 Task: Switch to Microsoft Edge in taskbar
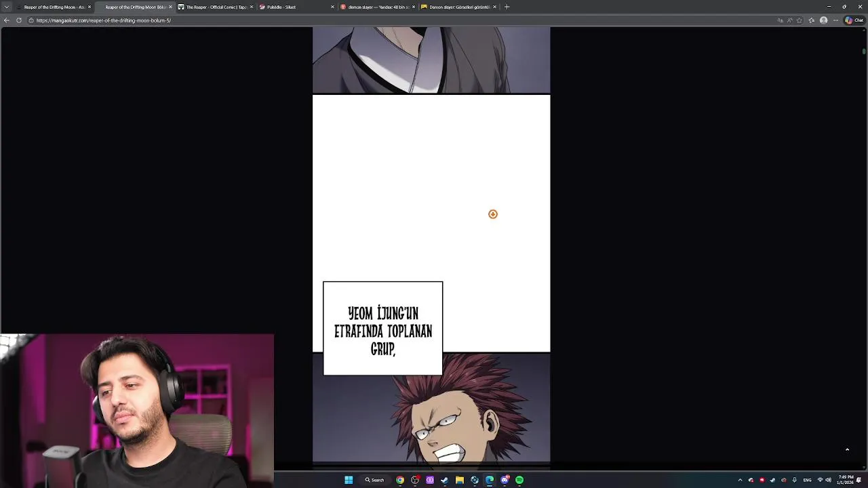point(490,480)
